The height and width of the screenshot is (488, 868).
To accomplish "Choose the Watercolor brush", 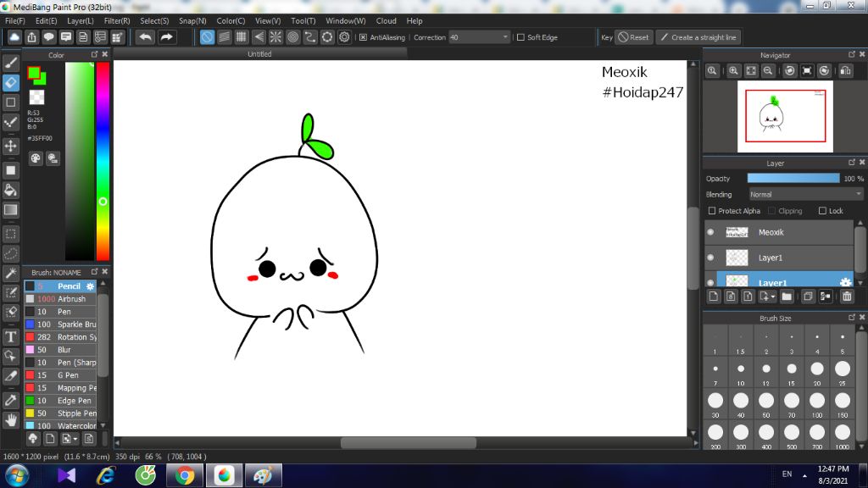I will 61,426.
